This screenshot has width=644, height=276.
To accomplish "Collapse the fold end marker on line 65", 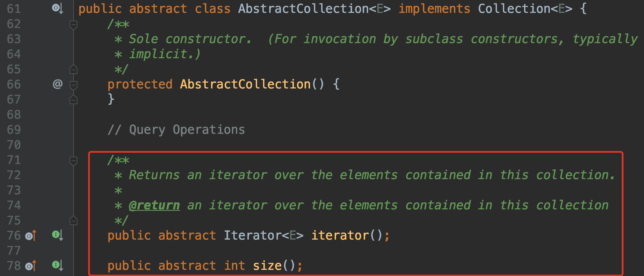I will pos(74,69).
